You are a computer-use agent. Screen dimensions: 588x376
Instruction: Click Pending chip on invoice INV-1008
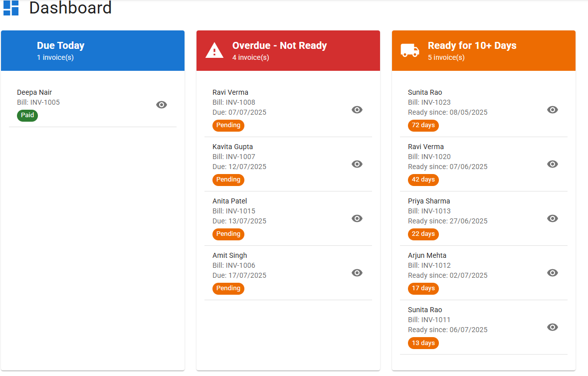click(228, 125)
